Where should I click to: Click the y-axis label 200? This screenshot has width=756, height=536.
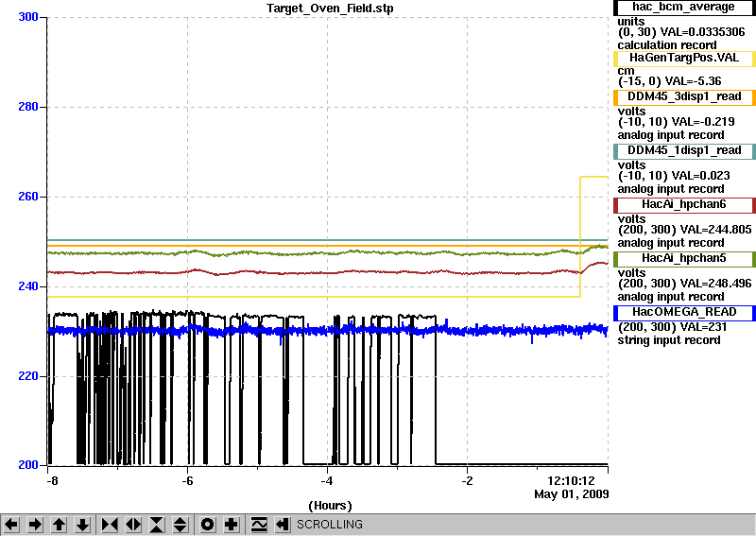(x=28, y=465)
